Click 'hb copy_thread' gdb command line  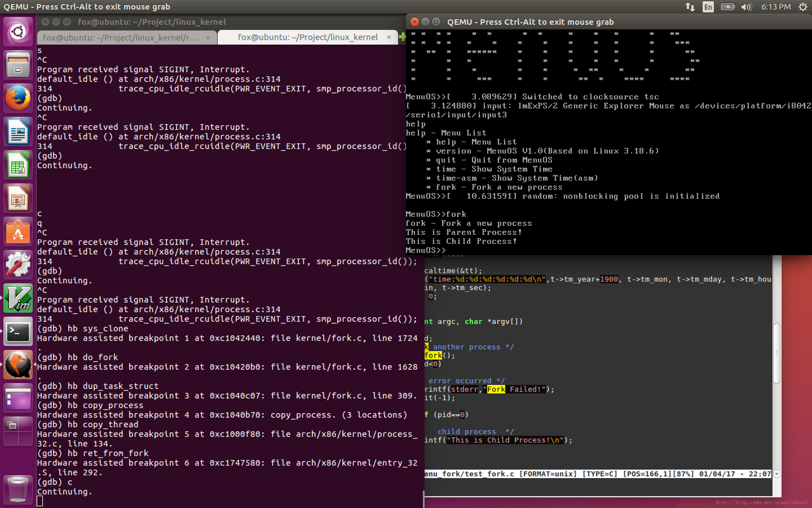click(x=88, y=424)
